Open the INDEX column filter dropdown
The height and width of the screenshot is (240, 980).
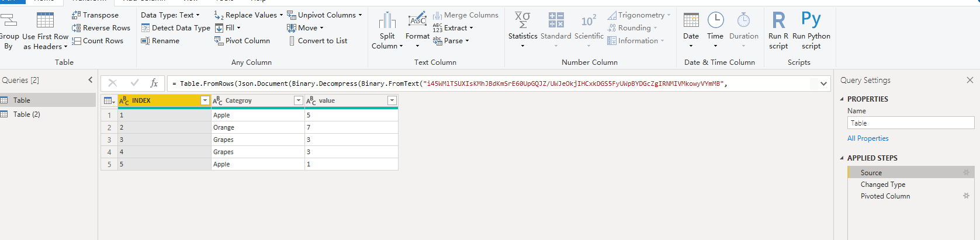click(205, 100)
